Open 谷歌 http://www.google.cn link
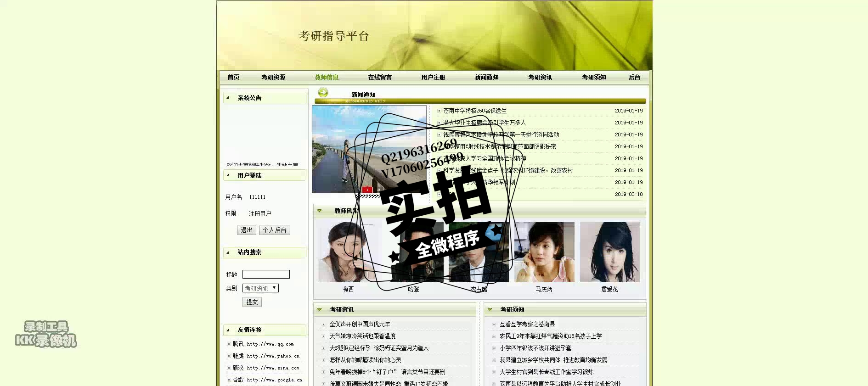This screenshot has width=868, height=386. pos(267,380)
